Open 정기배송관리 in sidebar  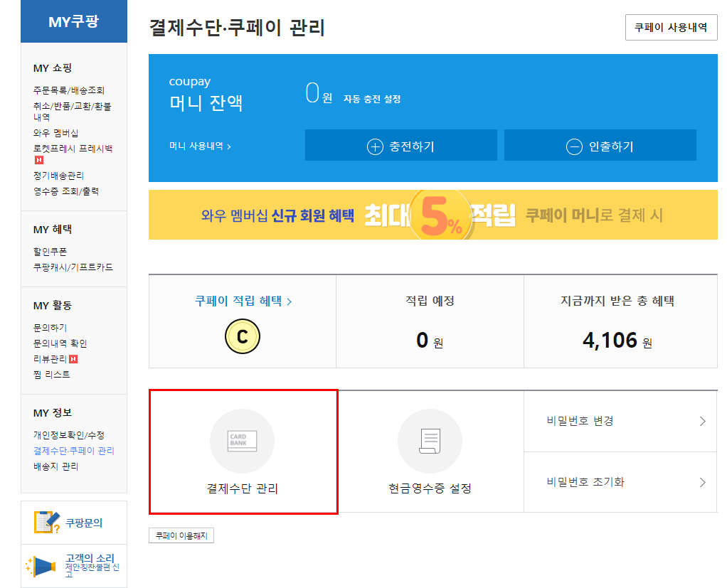coord(58,176)
